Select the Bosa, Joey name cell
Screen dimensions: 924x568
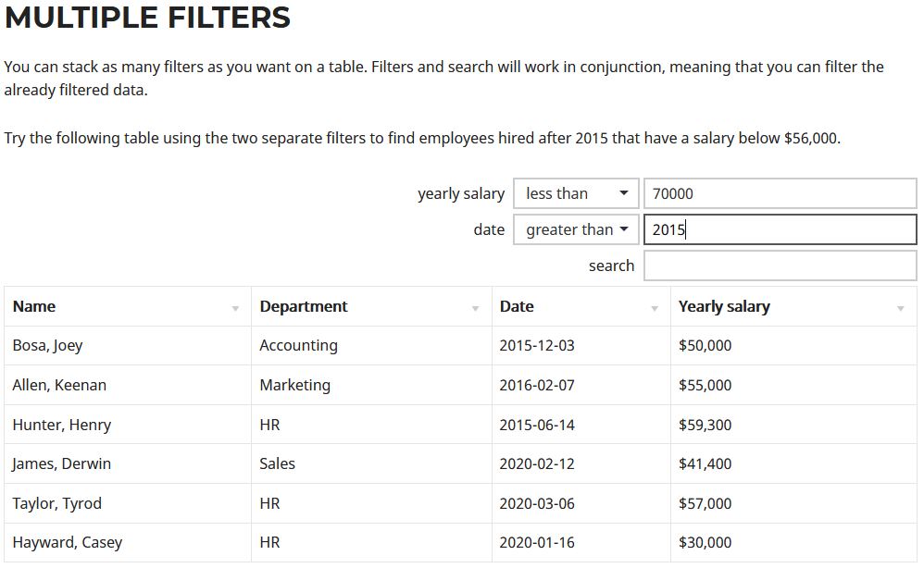point(48,345)
